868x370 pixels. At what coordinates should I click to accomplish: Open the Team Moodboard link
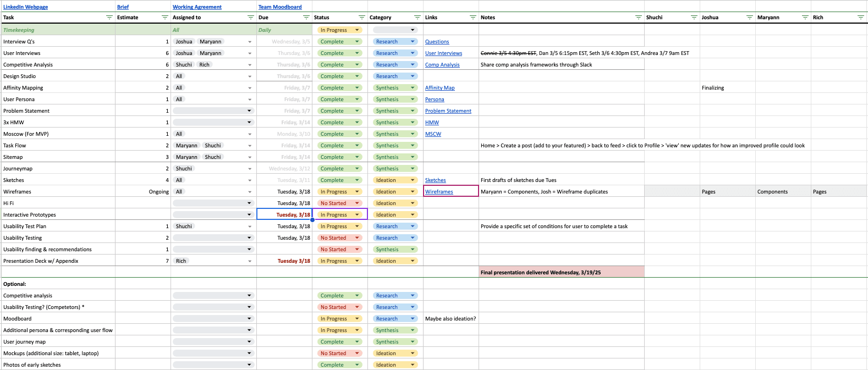pyautogui.click(x=280, y=7)
